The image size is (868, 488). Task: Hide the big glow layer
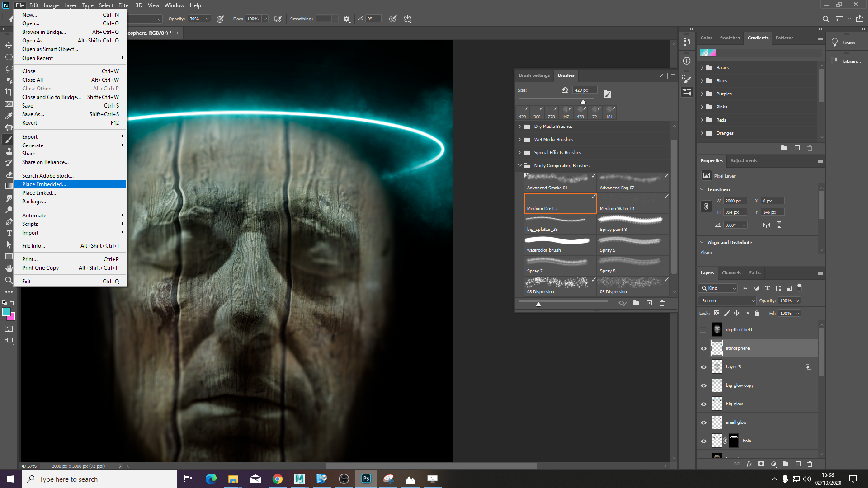coord(703,404)
